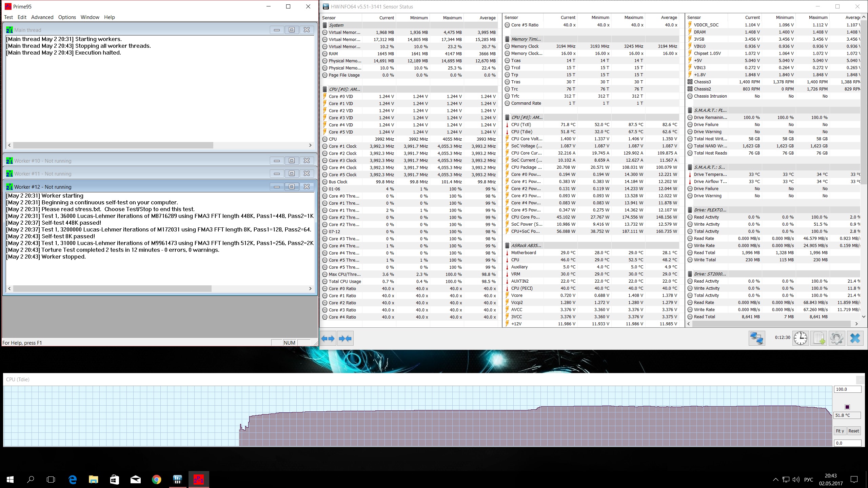
Task: Show hidden system tray icons chevron
Action: click(775, 480)
